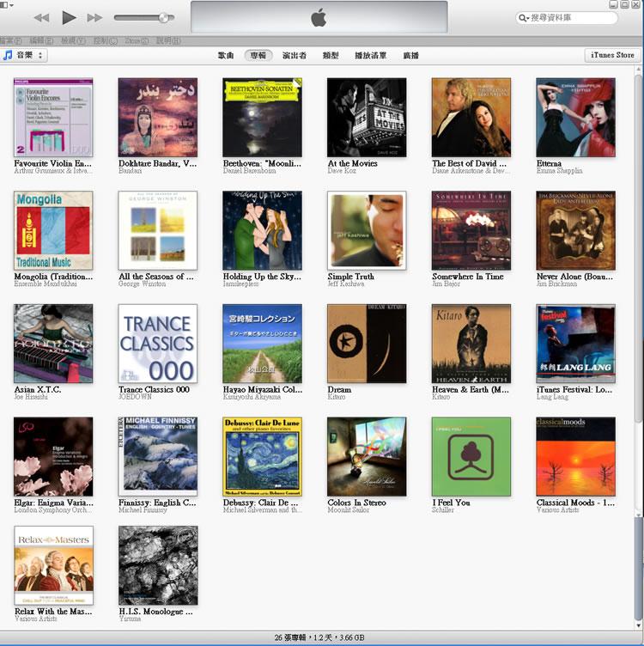The width and height of the screenshot is (644, 646).
Task: Open the Favourite Violin Encores album cover
Action: (x=53, y=118)
